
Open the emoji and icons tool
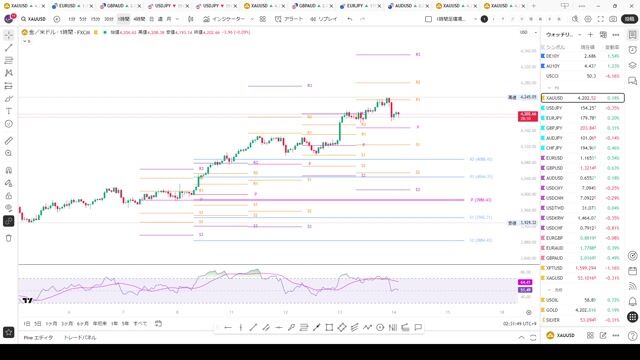(9, 124)
